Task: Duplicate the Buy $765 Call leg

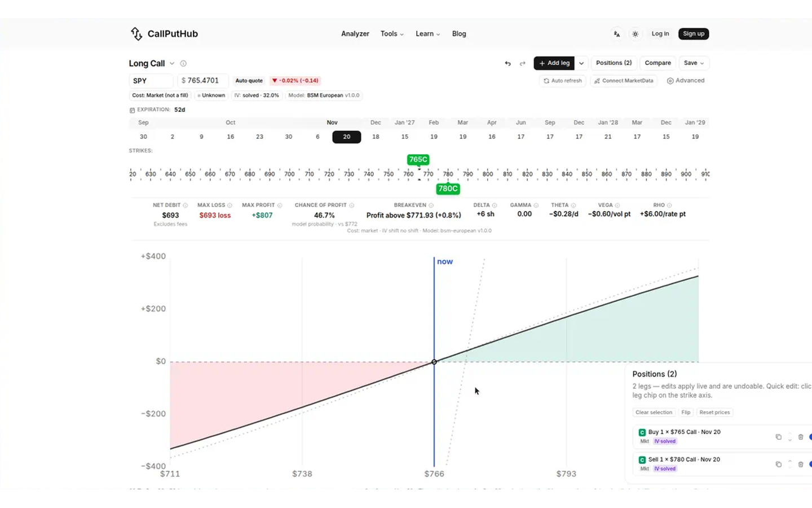Action: point(779,437)
